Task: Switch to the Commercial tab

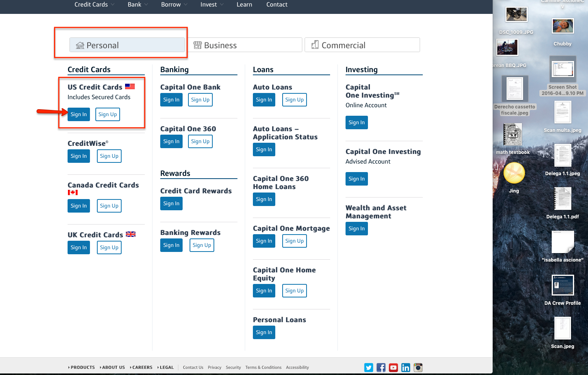Action: click(x=362, y=45)
